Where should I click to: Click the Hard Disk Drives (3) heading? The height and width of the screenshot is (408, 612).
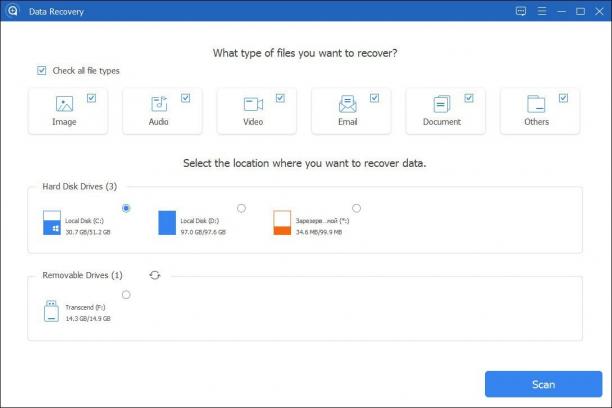pyautogui.click(x=80, y=187)
